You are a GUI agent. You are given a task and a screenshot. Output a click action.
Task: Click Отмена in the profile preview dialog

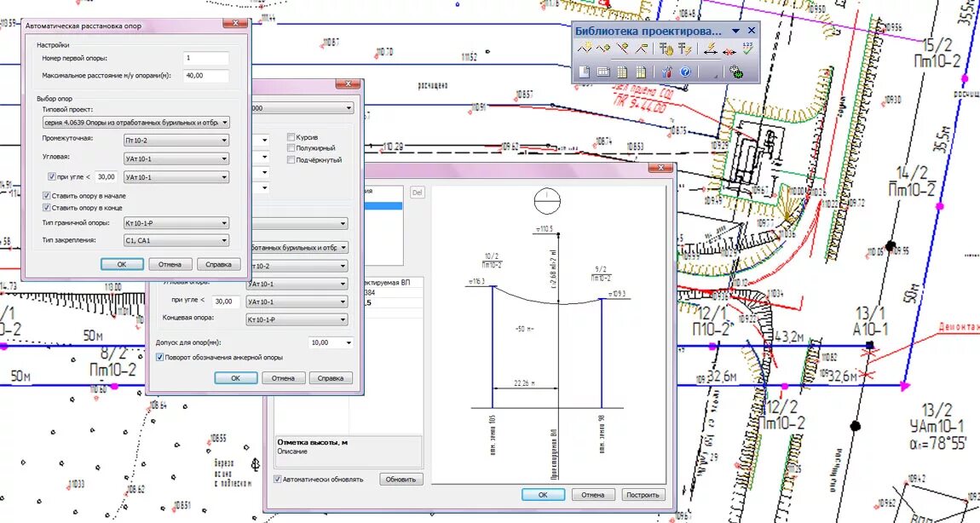point(593,494)
